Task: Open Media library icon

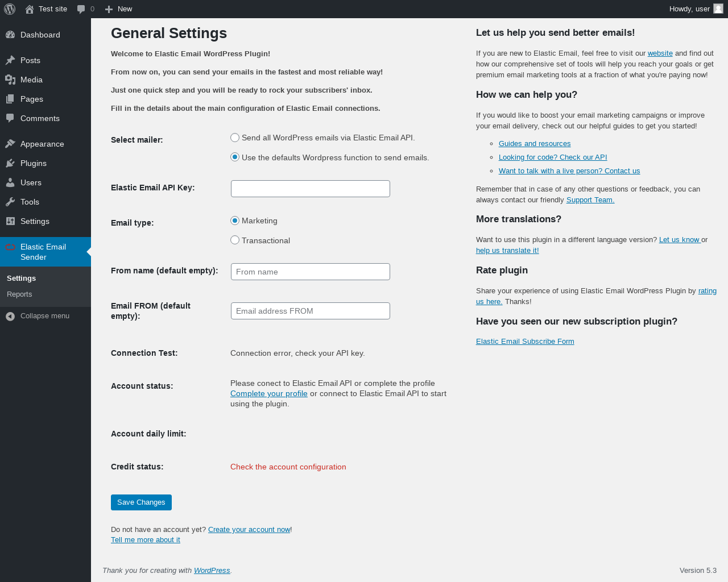Action: 10,80
